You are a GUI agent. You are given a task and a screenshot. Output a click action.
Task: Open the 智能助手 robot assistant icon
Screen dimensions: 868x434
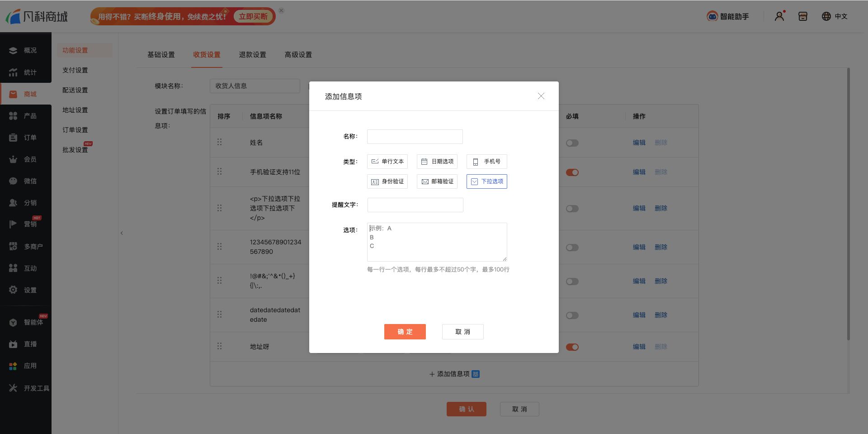[712, 16]
